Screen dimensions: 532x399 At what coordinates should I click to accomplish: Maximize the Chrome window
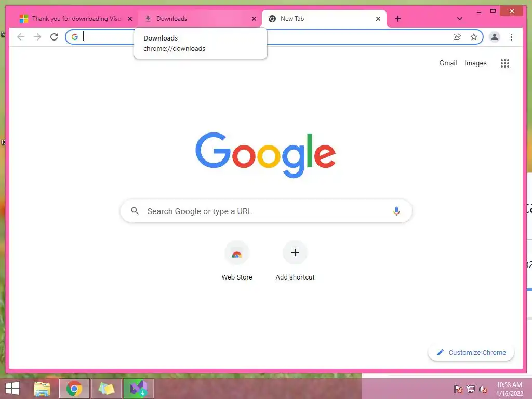point(493,11)
